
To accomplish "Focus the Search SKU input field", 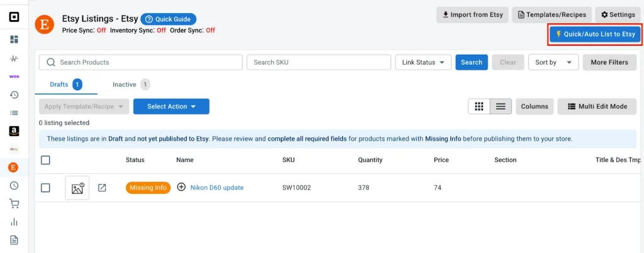I will click(x=318, y=62).
